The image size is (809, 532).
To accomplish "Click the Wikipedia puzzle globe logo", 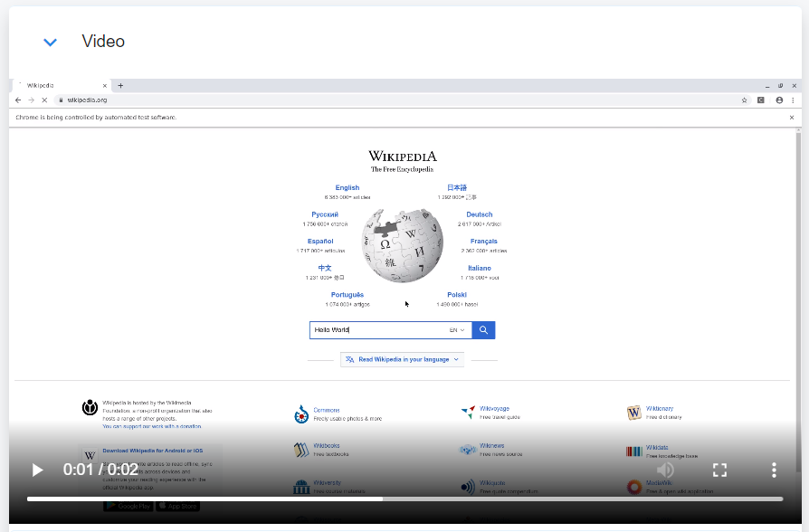I will click(403, 245).
